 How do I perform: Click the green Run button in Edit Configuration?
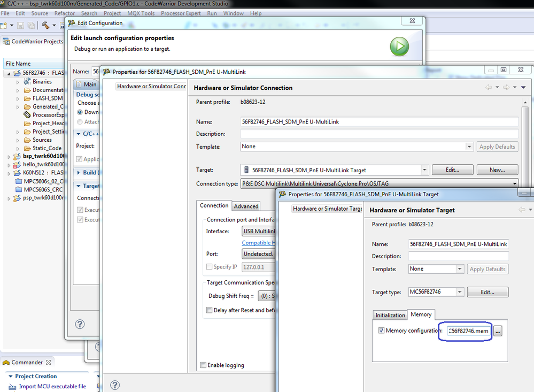click(x=399, y=47)
